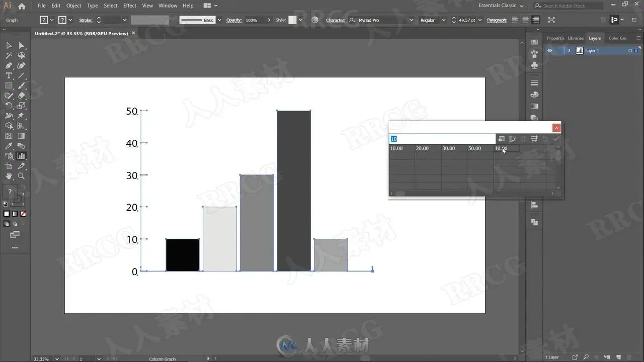Activate the Line Segment tool
Image resolution: width=644 pixels, height=362 pixels.
pyautogui.click(x=21, y=75)
